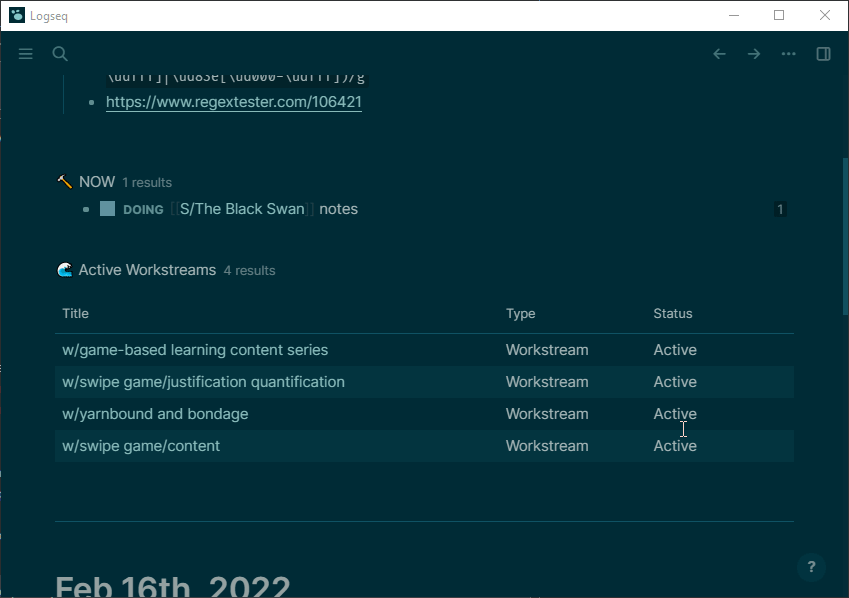Open the help question mark button
The height and width of the screenshot is (598, 849).
click(x=810, y=567)
